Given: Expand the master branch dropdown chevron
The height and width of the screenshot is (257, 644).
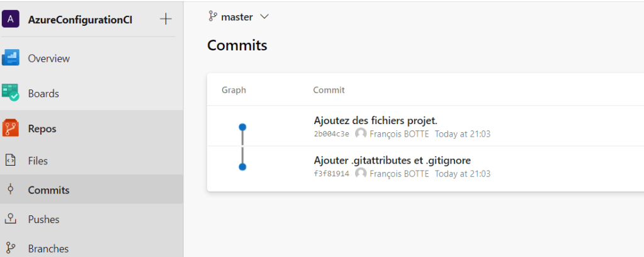Looking at the screenshot, I should coord(264,17).
